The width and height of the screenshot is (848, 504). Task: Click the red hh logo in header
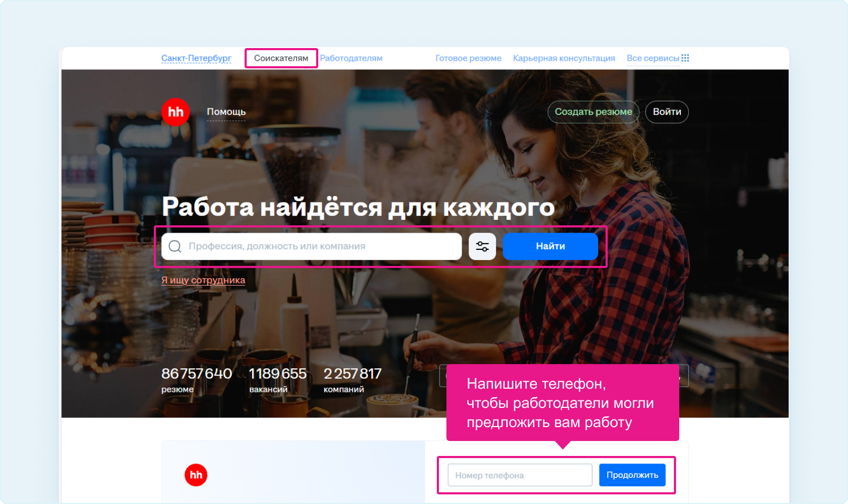point(176,112)
